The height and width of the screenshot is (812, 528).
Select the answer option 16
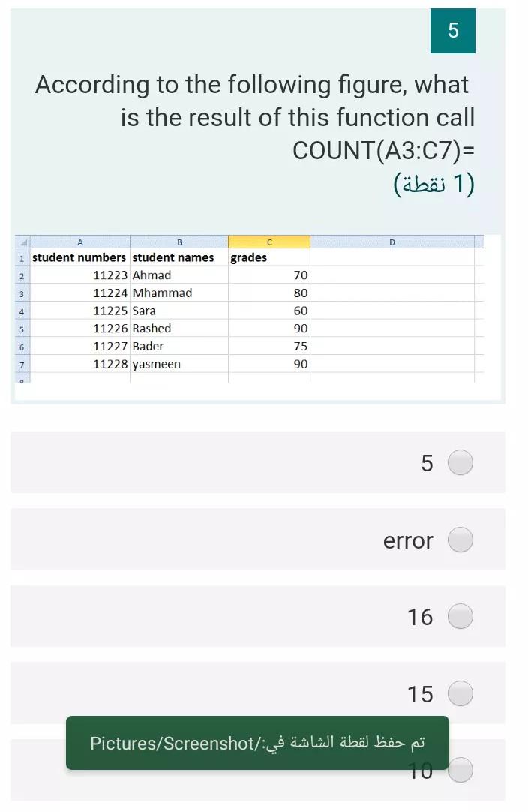point(460,616)
